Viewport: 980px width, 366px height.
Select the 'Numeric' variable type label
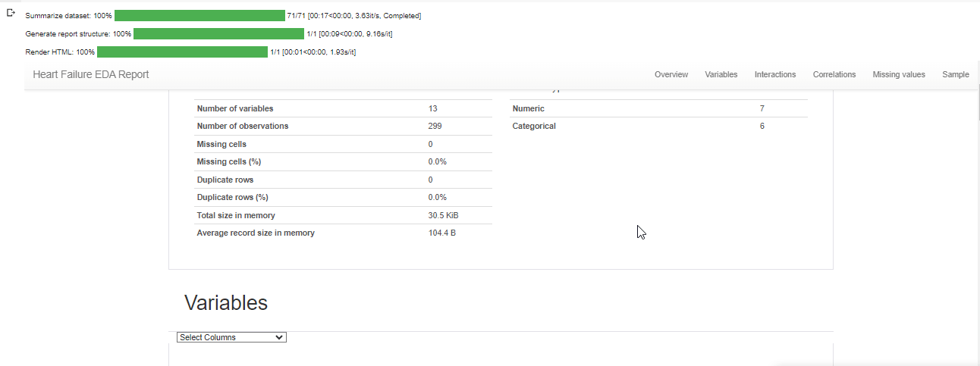pos(529,108)
